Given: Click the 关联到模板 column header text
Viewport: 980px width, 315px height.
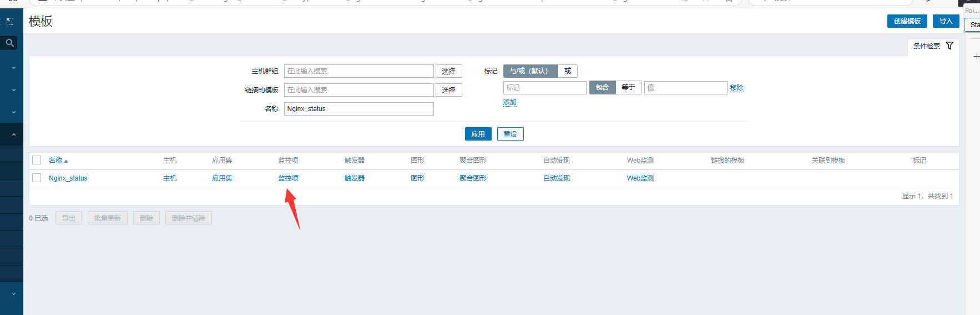Looking at the screenshot, I should [829, 161].
